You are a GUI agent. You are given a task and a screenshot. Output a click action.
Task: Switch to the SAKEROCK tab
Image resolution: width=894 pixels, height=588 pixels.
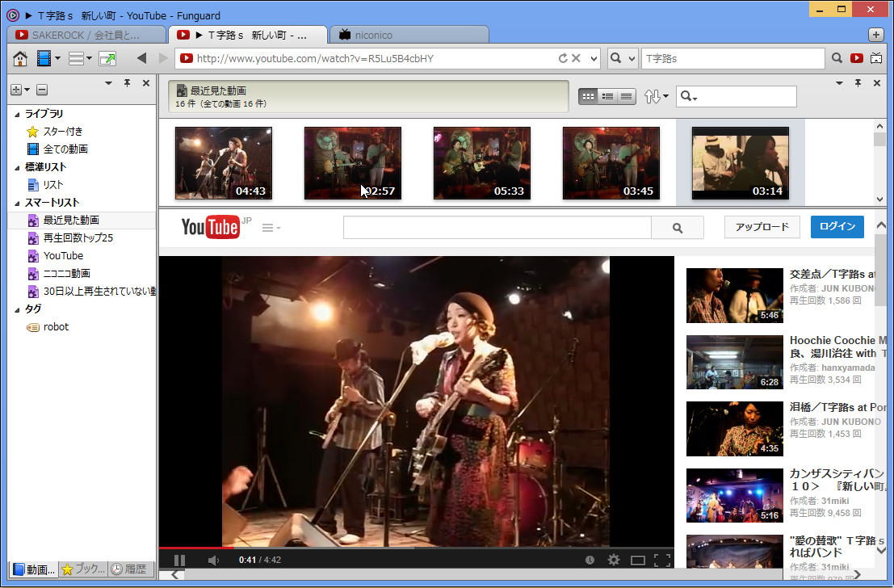[86, 35]
